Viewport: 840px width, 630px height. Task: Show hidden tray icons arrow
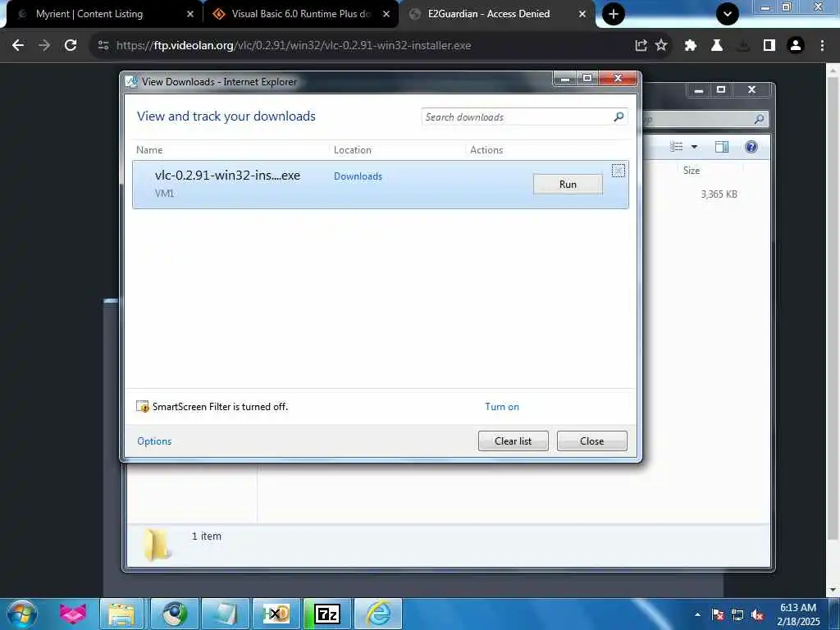(x=697, y=614)
